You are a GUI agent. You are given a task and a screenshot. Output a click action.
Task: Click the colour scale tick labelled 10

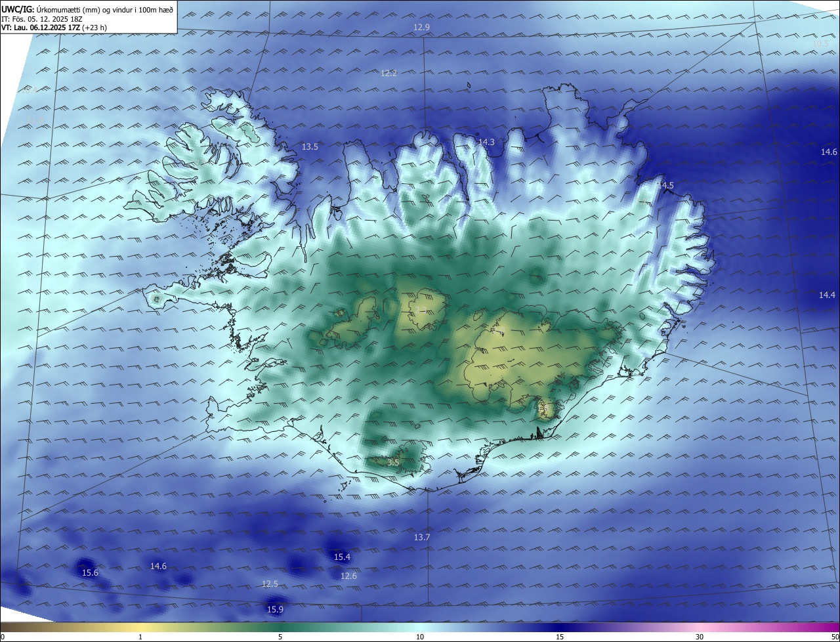coord(420,637)
